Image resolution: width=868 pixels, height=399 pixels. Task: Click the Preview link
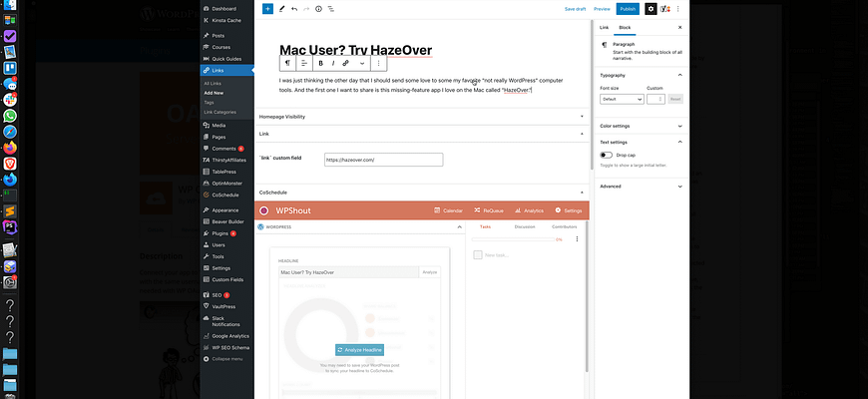(x=602, y=9)
